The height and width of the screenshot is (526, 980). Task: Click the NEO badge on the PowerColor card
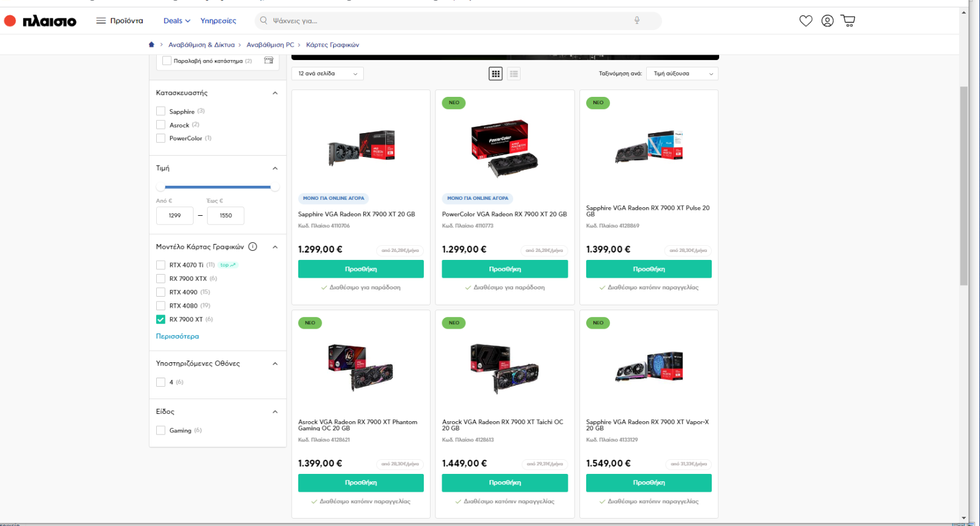pyautogui.click(x=454, y=103)
